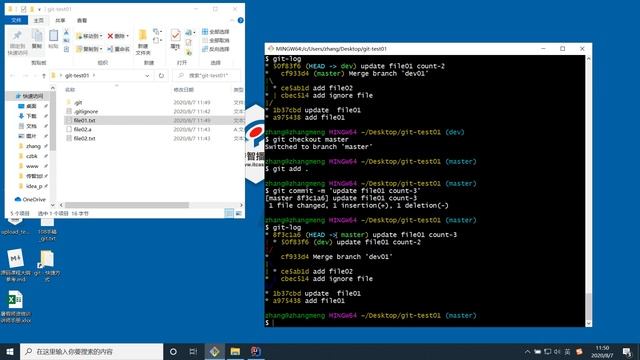Click the Paste clipboard icon in ribbon

53,36
